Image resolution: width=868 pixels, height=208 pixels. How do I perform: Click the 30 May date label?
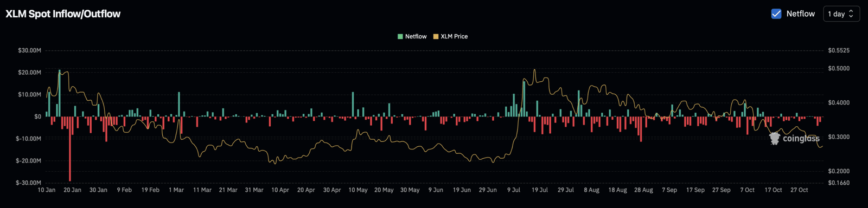410,190
